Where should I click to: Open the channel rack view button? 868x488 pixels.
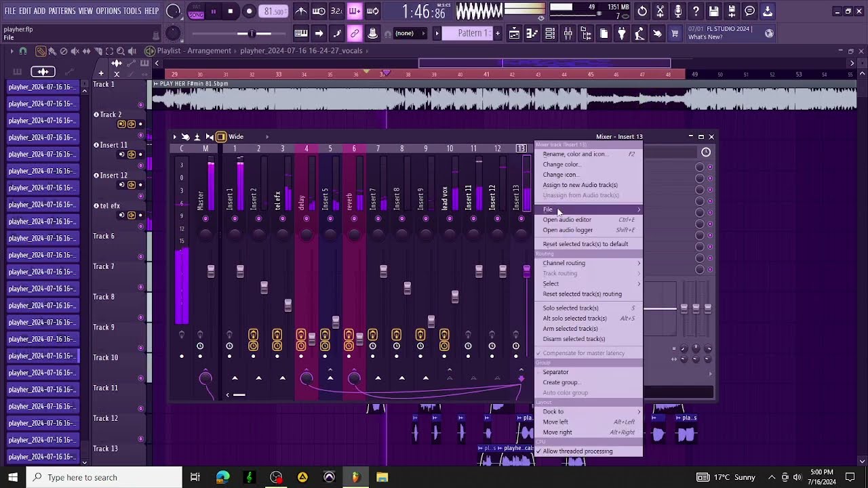[x=550, y=33]
